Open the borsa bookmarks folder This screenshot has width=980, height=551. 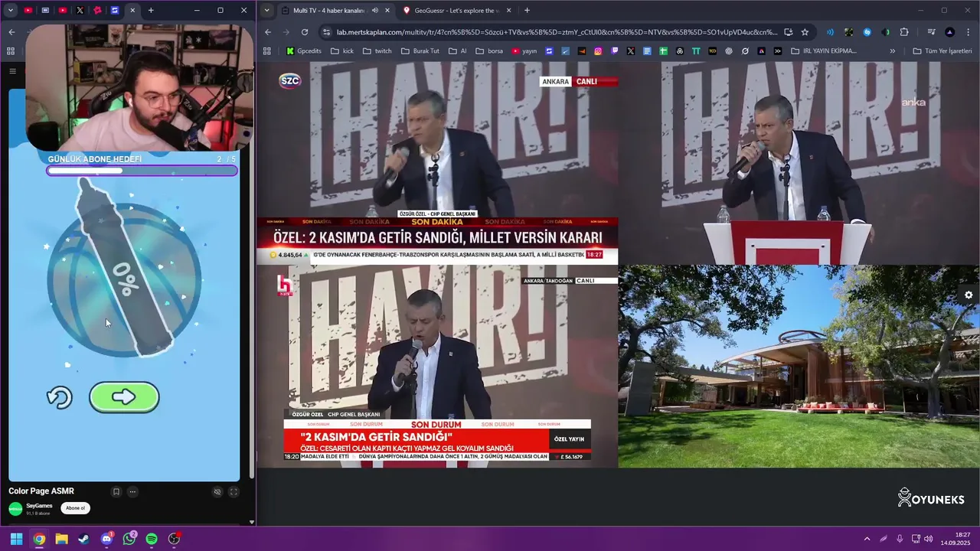click(489, 51)
